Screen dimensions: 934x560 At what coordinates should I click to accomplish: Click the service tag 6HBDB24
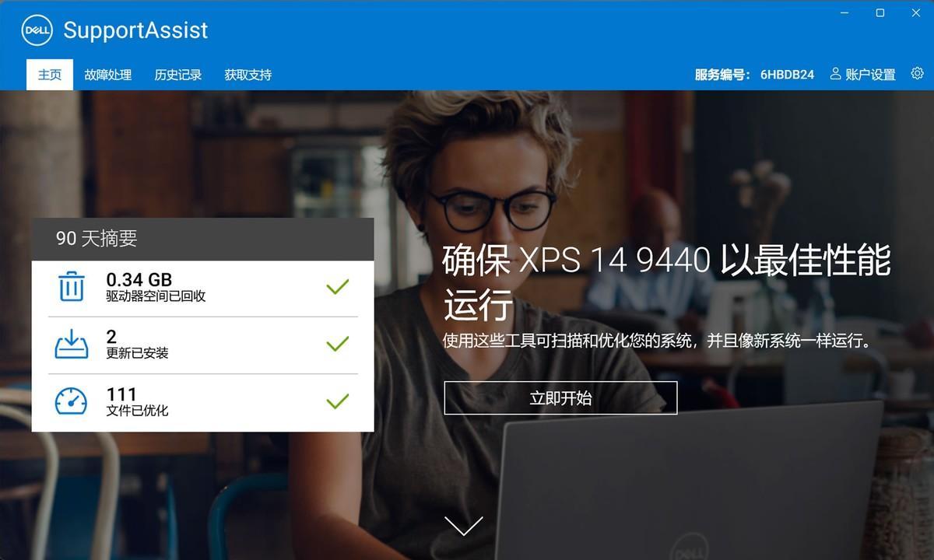786,74
